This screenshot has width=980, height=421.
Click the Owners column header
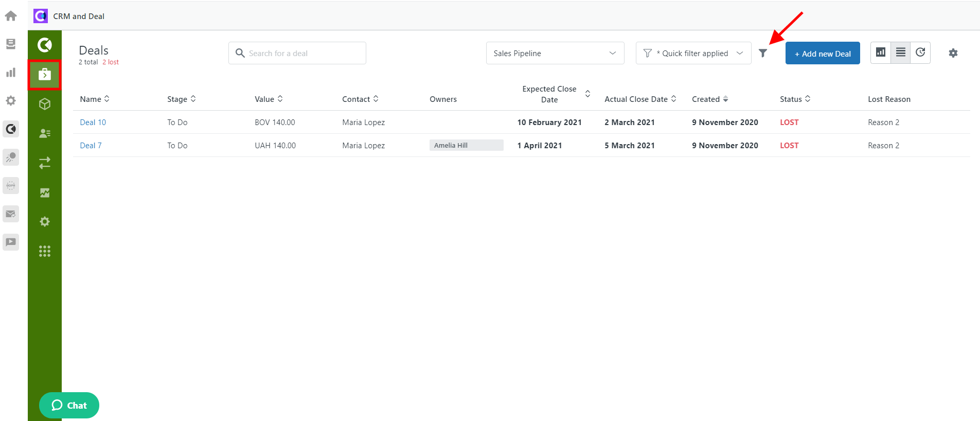click(x=443, y=99)
